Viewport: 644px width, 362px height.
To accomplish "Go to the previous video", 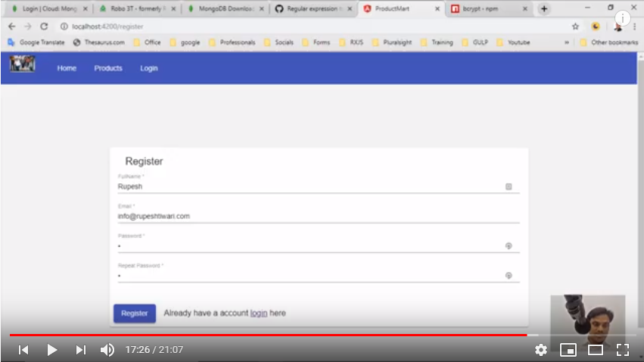I will click(x=23, y=350).
